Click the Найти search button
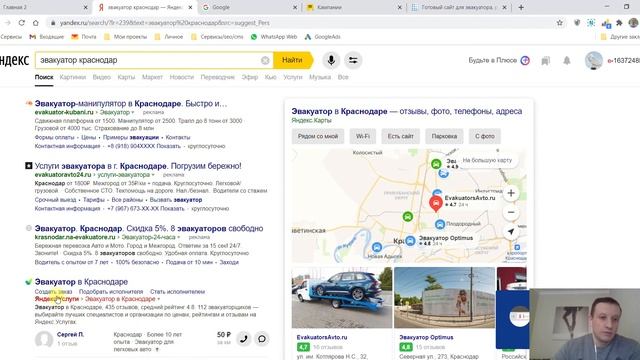Screen dimensions: 640x360 (x=293, y=60)
